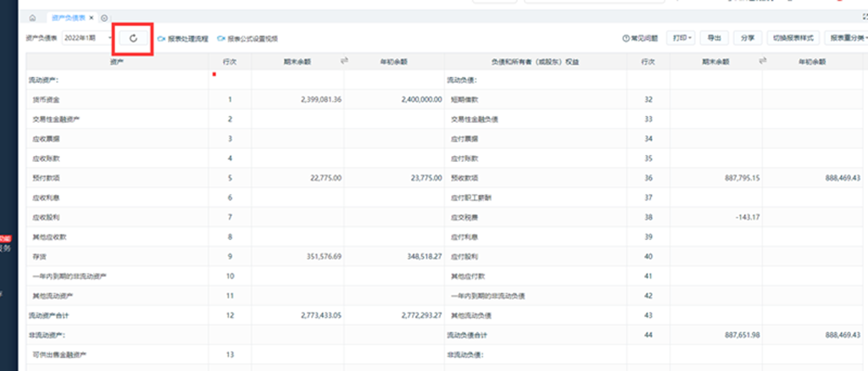Open the tab options circle icon

click(x=104, y=19)
